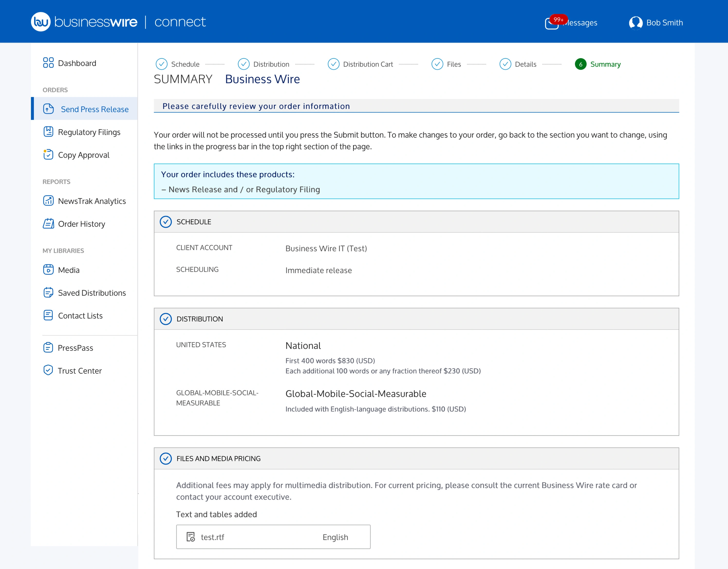Click the 'National' distribution heading
Image resolution: width=728 pixels, height=569 pixels.
tap(303, 346)
